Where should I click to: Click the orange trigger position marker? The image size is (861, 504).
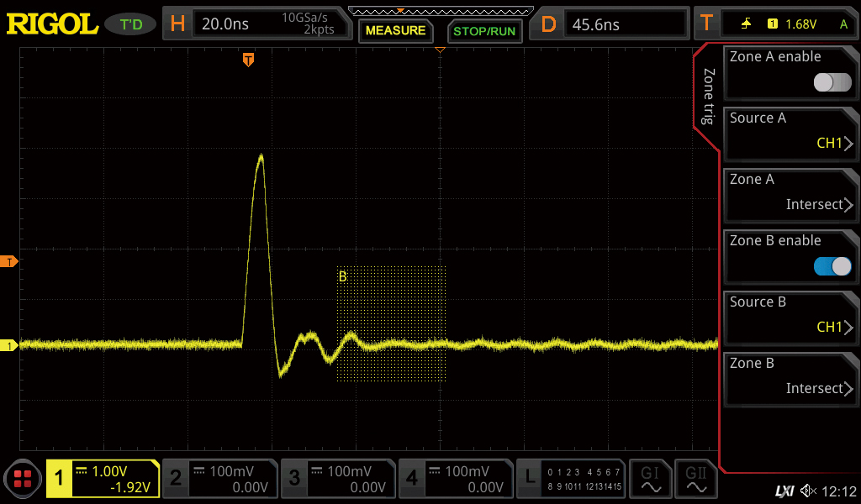[x=248, y=59]
